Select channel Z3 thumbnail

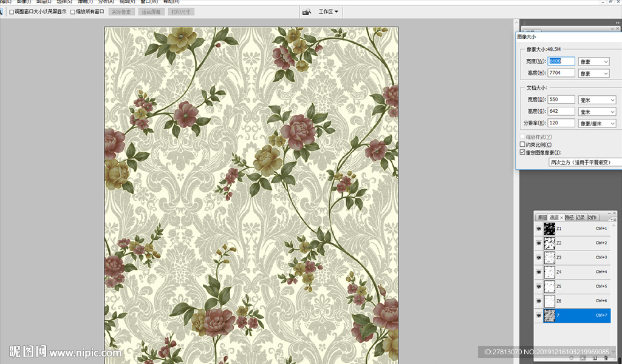549,257
